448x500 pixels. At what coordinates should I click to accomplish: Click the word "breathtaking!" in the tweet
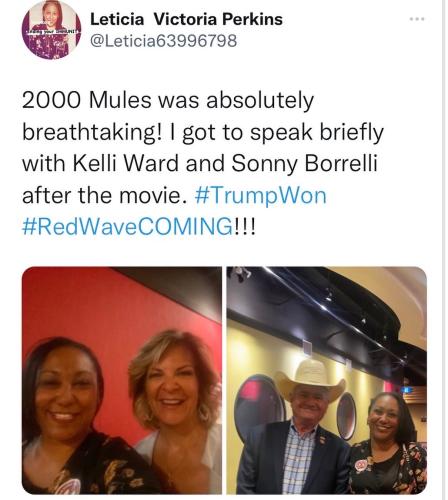93,132
